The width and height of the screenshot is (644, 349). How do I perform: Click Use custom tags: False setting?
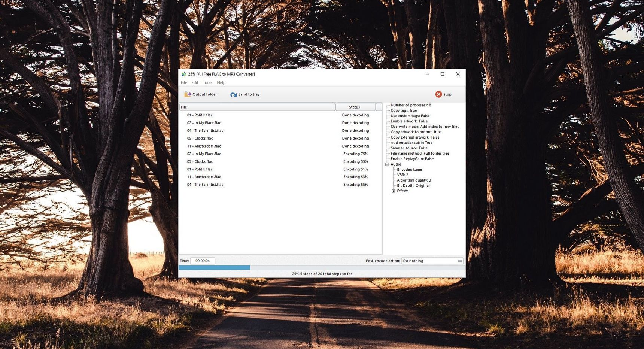coord(410,116)
